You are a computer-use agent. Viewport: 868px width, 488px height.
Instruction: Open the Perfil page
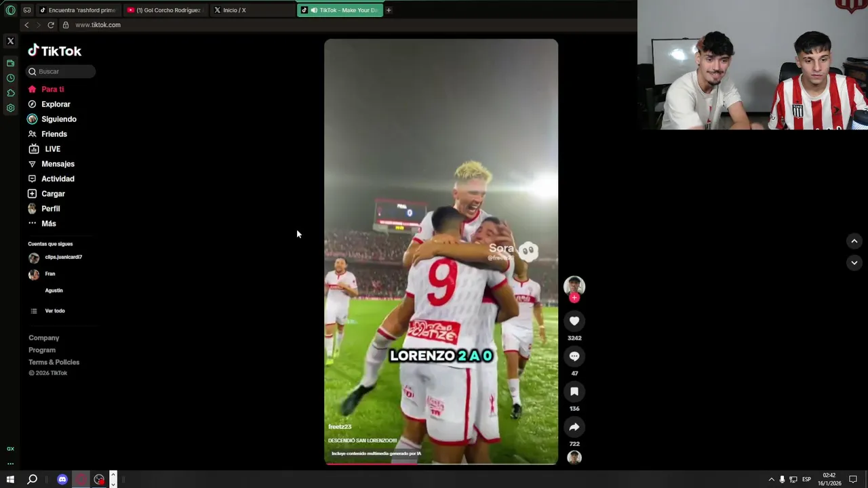(44, 209)
